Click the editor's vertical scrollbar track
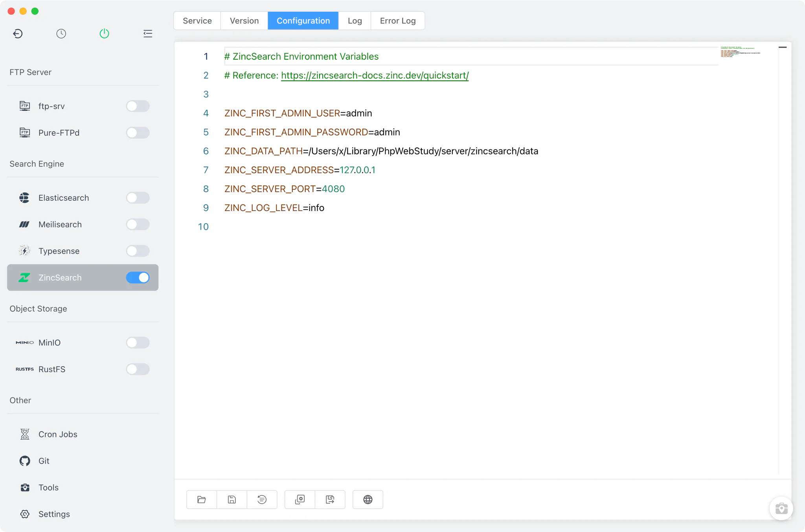Viewport: 805px width, 532px height. coord(783,259)
